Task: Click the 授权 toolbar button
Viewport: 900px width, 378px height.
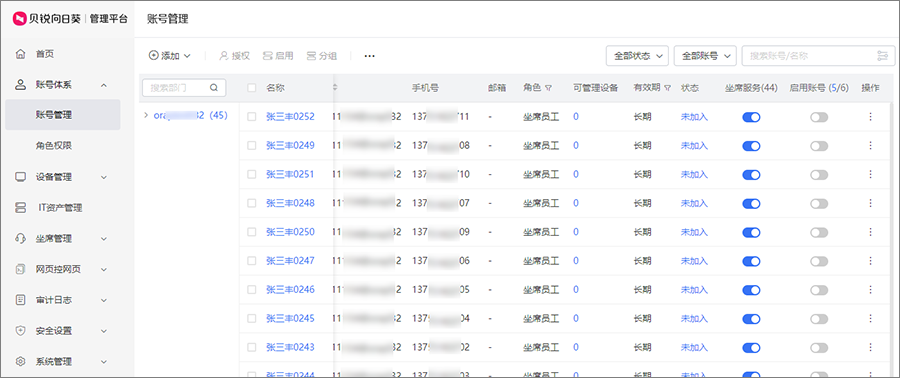Action: [235, 56]
